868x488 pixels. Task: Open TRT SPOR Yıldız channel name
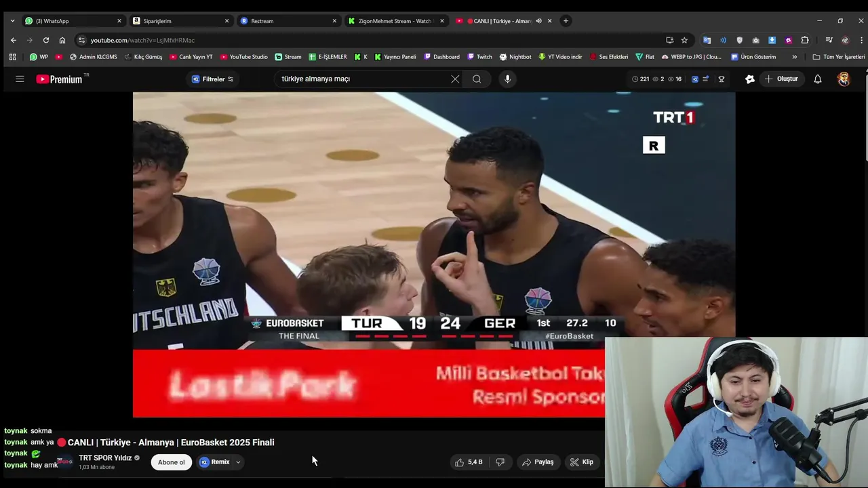[x=105, y=458]
